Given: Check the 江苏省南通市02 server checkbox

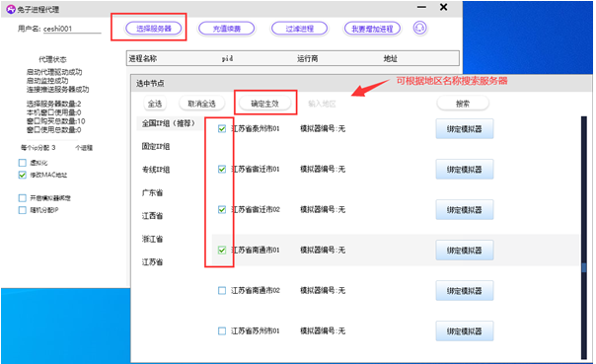Looking at the screenshot, I should click(222, 291).
